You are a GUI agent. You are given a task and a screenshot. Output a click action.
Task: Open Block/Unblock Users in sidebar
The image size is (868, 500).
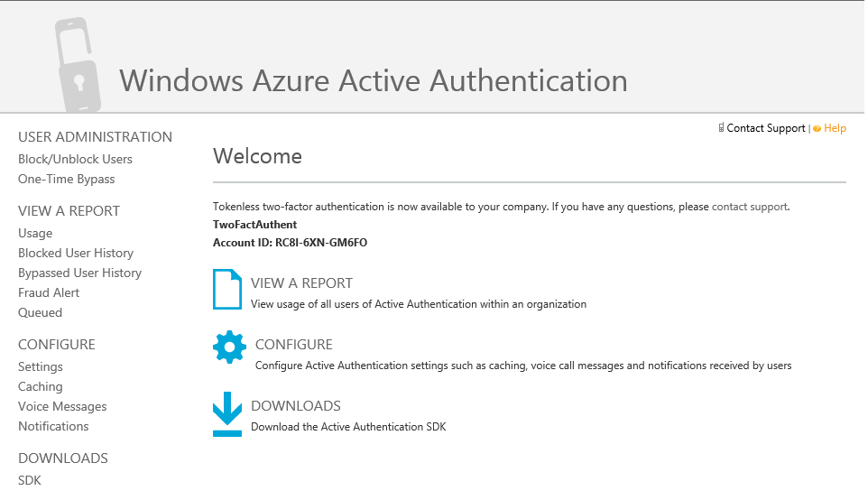[x=75, y=159]
